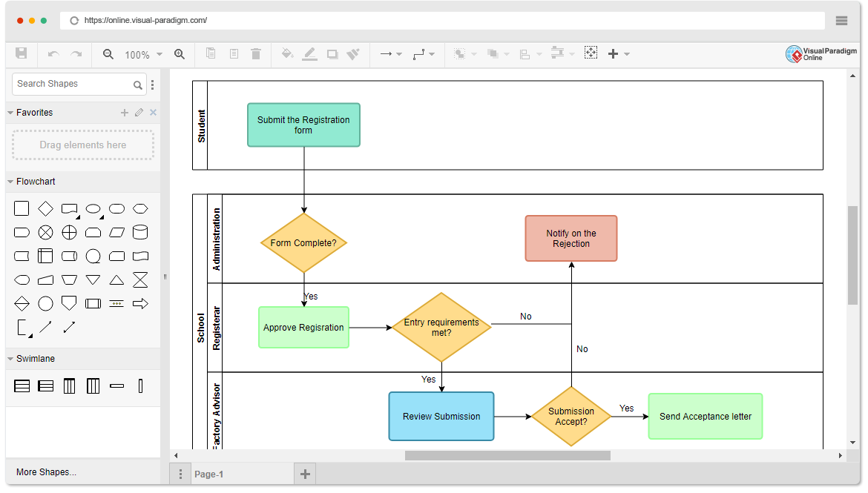Close the Favorites section with X
Viewport: 868px width, 493px height.
[x=154, y=113]
